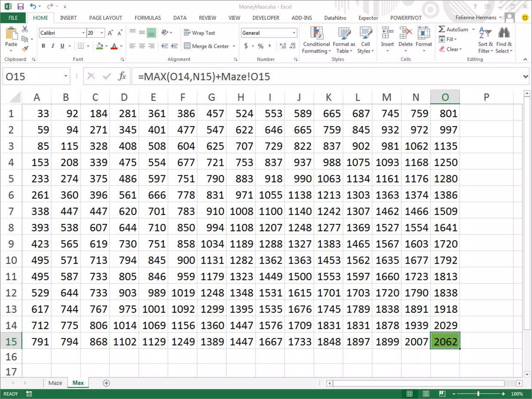Expand the font name Calibri dropdown
The width and height of the screenshot is (532, 399).
pos(83,33)
